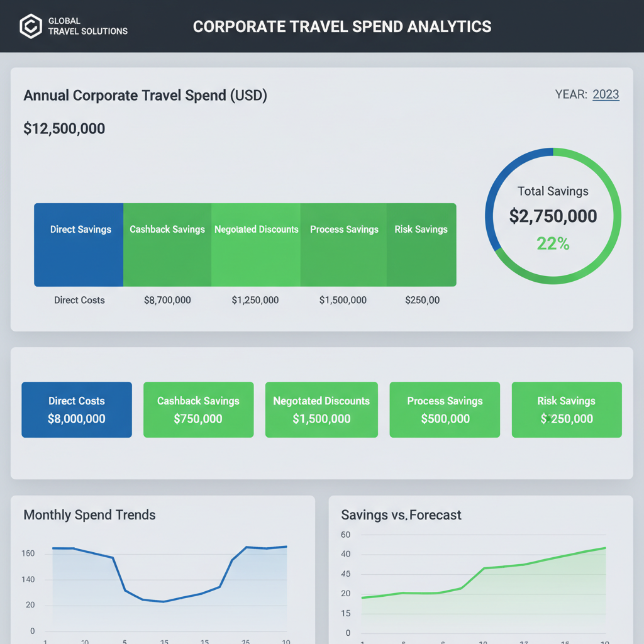The image size is (644, 644).
Task: Click the Negotiated Discounts bar segment
Action: click(256, 245)
